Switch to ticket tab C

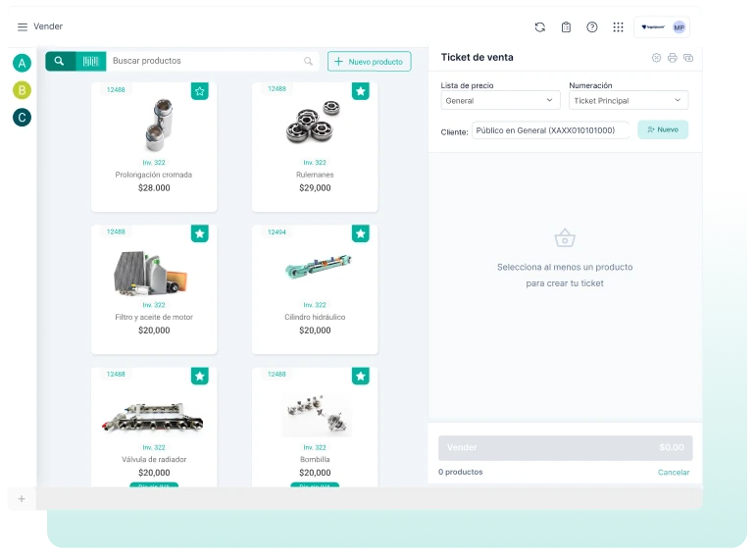[22, 118]
